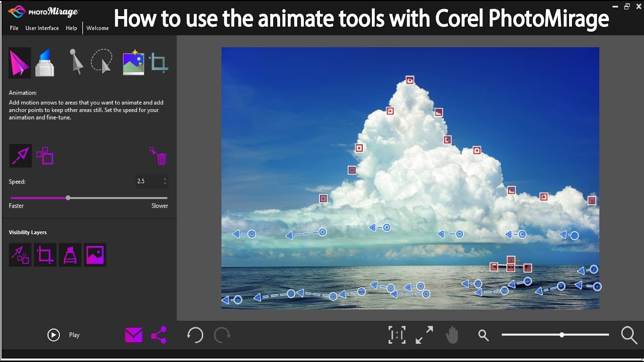Undo the last action
The height and width of the screenshot is (362, 644).
click(x=195, y=335)
